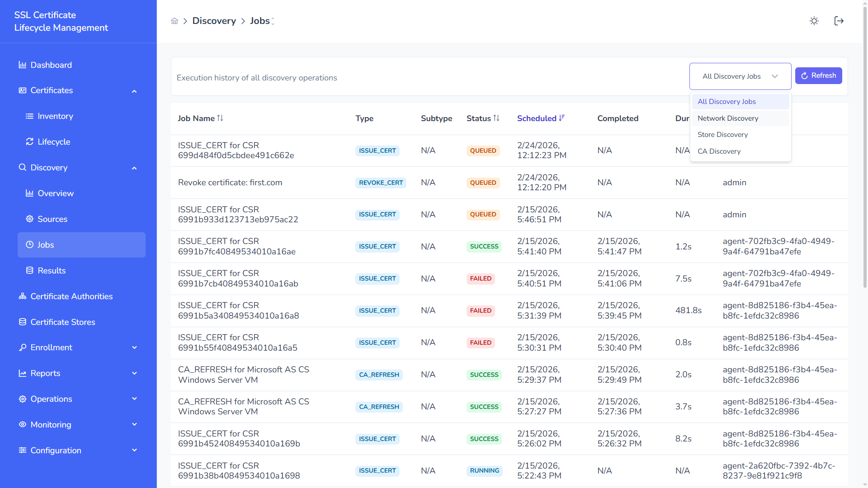Viewport: 868px width, 488px height.
Task: Collapse the Discovery sidebar section
Action: (x=134, y=168)
